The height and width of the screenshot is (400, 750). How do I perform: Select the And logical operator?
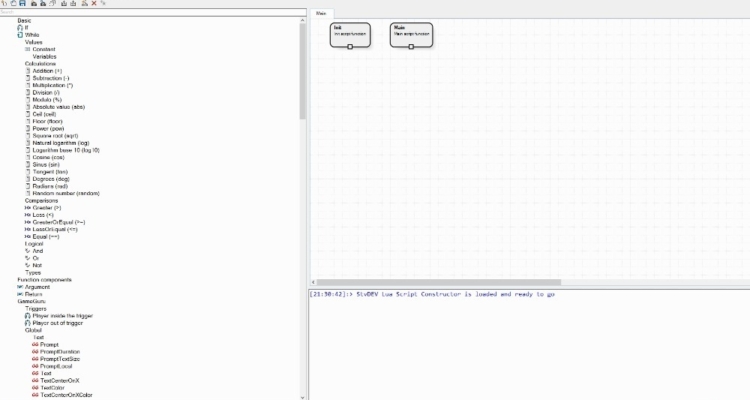tap(34, 251)
